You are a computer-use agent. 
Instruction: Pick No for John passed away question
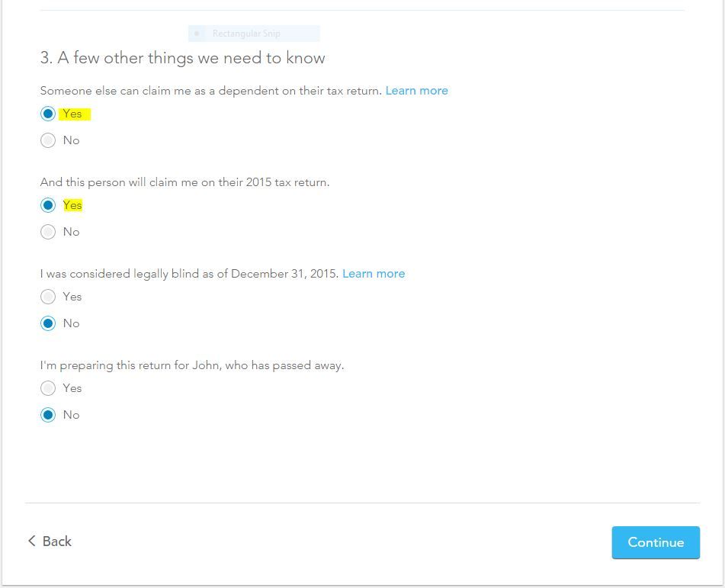tap(48, 415)
